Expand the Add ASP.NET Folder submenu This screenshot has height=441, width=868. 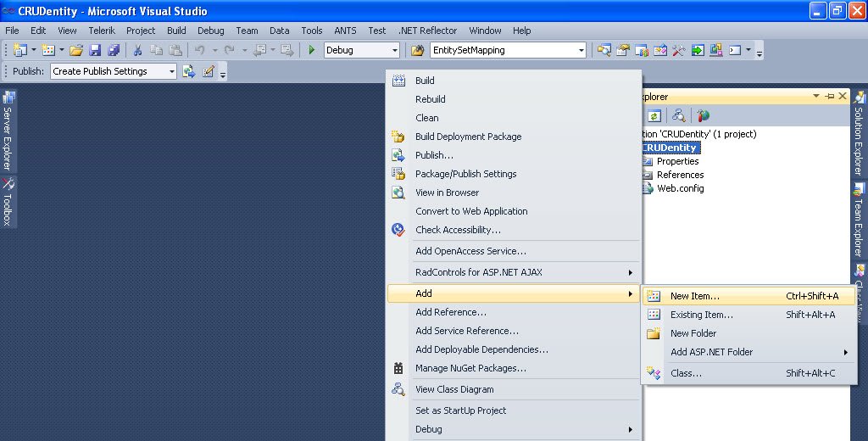click(749, 352)
